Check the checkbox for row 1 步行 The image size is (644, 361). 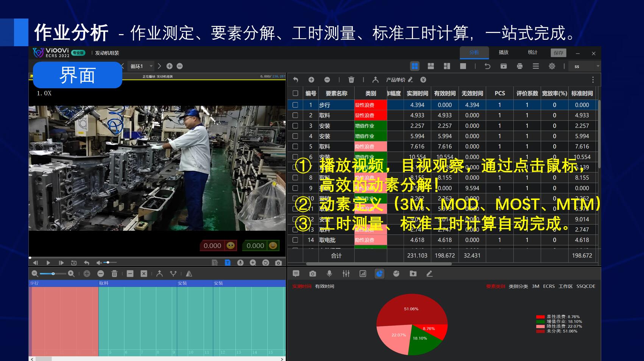click(295, 105)
